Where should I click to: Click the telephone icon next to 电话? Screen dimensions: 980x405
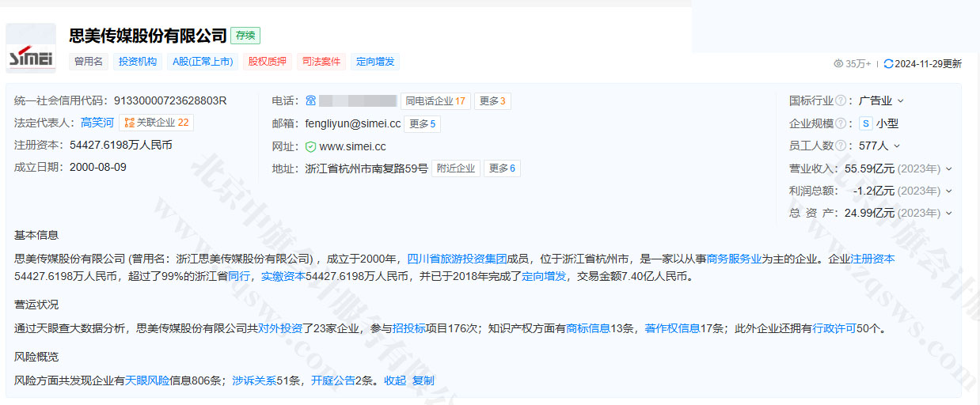[311, 101]
